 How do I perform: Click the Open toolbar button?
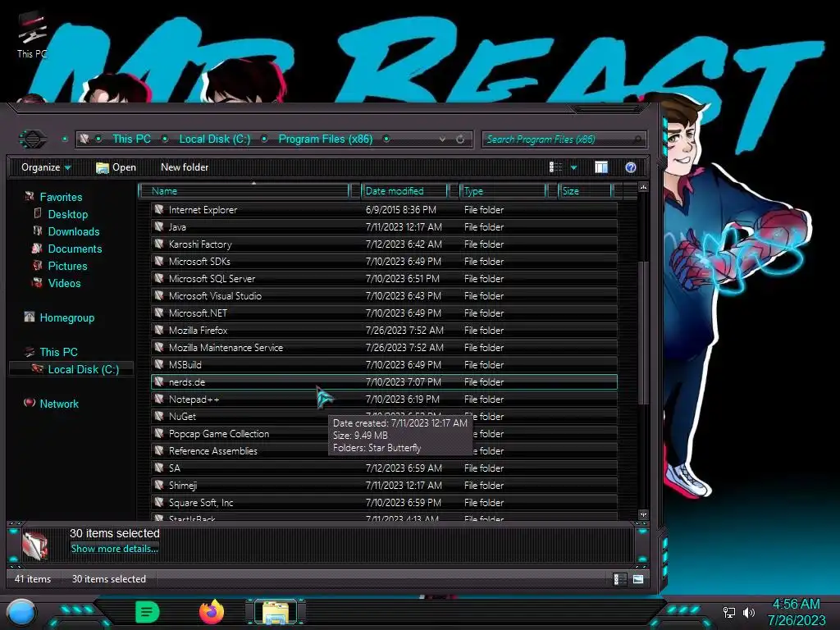[116, 167]
